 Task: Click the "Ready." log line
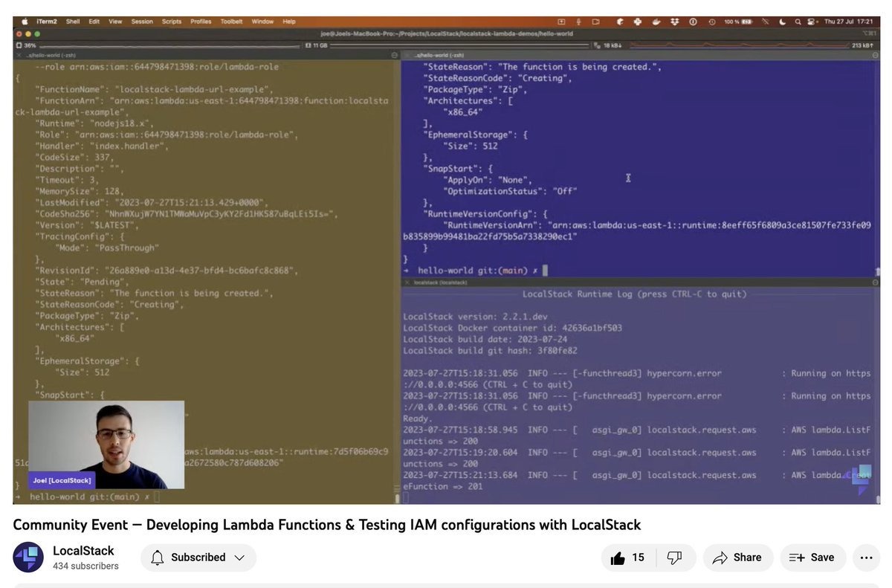point(417,419)
